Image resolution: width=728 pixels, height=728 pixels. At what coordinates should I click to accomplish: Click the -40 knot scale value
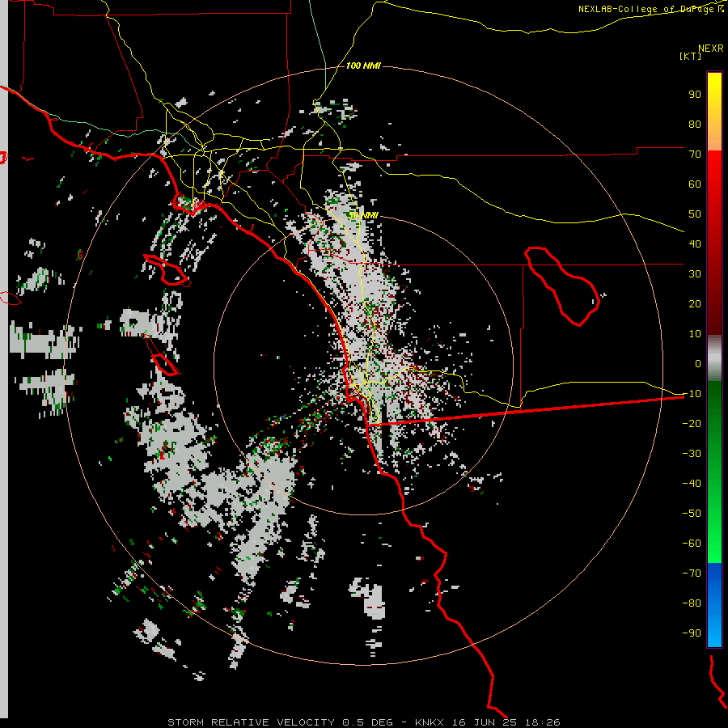[x=692, y=484]
